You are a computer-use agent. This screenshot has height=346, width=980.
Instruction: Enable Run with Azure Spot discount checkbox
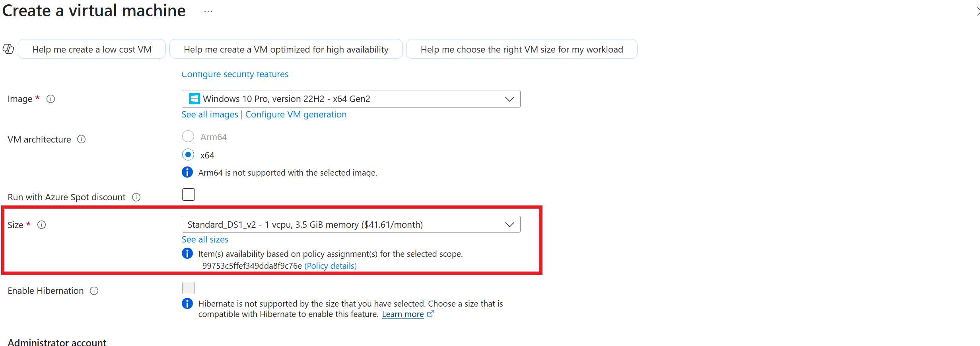pos(189,195)
